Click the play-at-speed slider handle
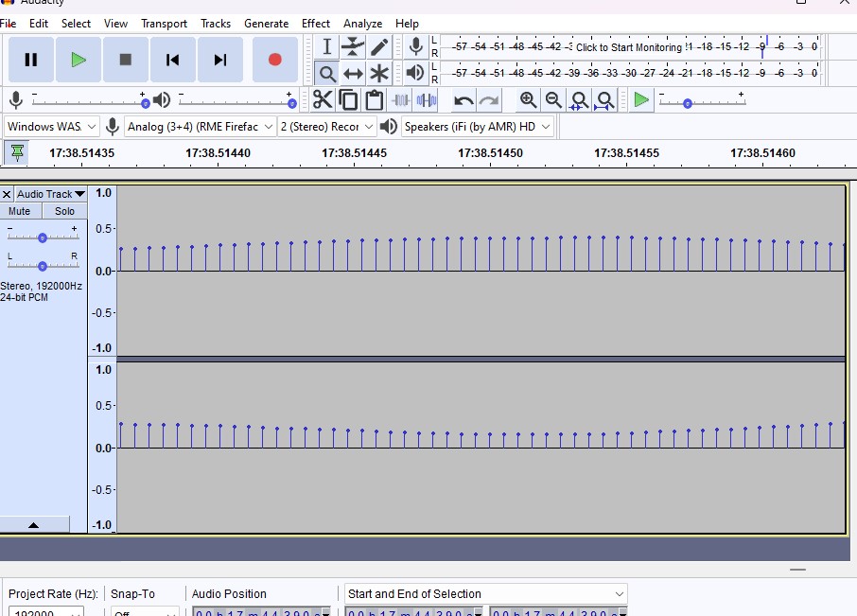857x616 pixels. coord(688,103)
